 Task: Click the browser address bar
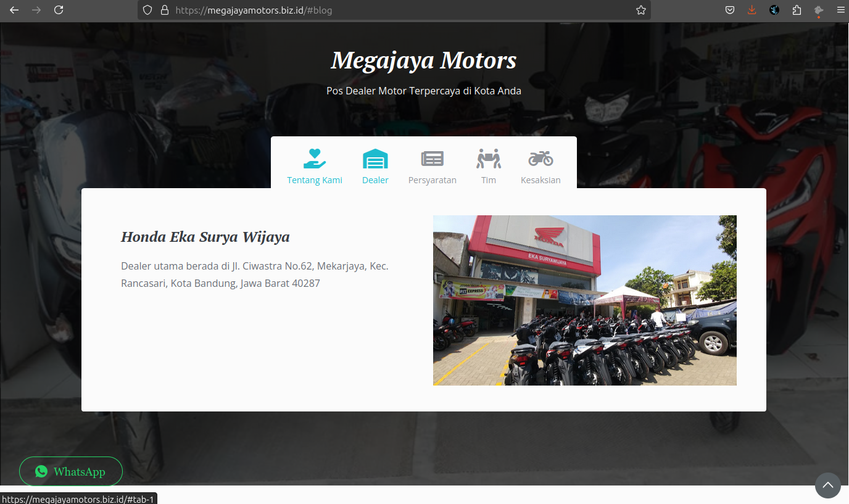[395, 10]
